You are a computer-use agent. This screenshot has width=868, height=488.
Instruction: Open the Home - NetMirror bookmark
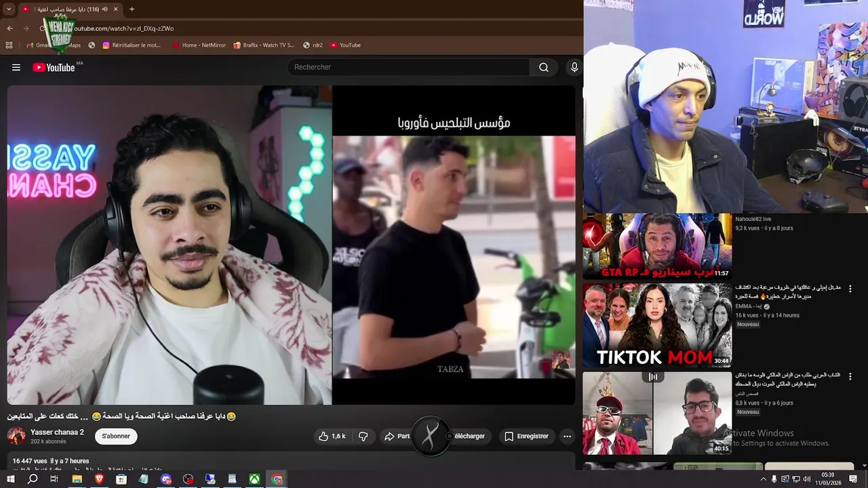point(199,45)
